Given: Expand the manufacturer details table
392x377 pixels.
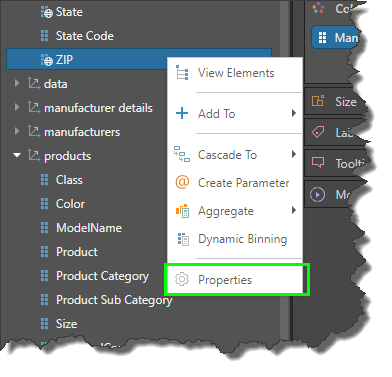Looking at the screenshot, I should tap(17, 107).
